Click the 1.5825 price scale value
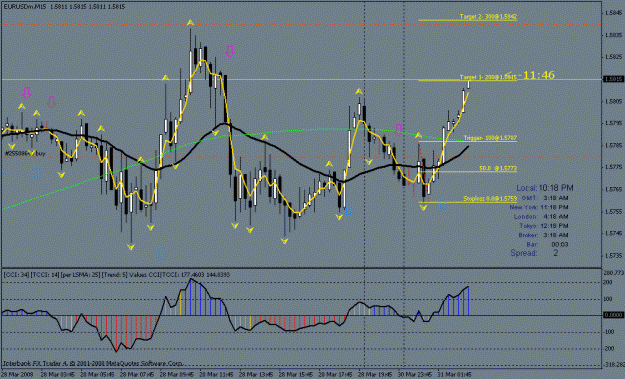The width and height of the screenshot is (625, 379). click(613, 57)
